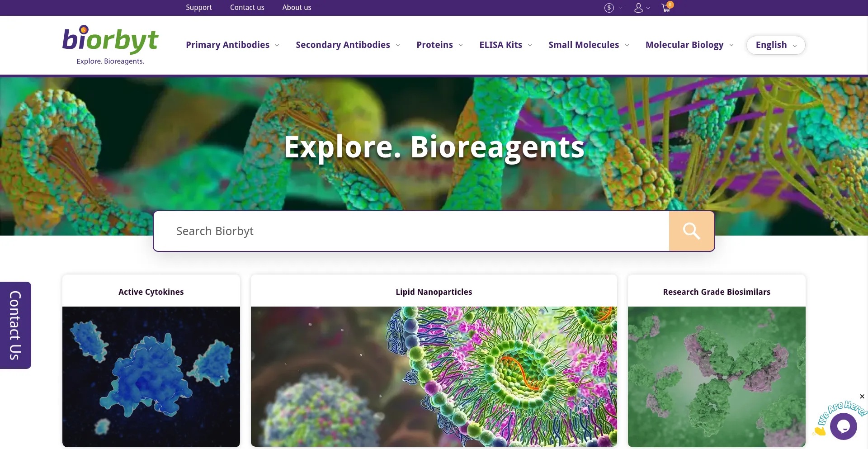Image resolution: width=868 pixels, height=449 pixels.
Task: Expand the Proteins chevron
Action: tap(461, 45)
